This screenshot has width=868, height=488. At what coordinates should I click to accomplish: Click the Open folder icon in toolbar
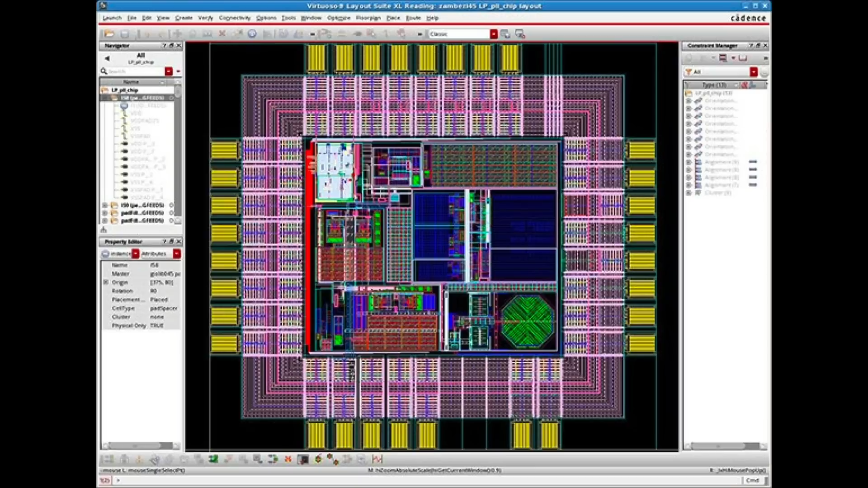point(108,34)
